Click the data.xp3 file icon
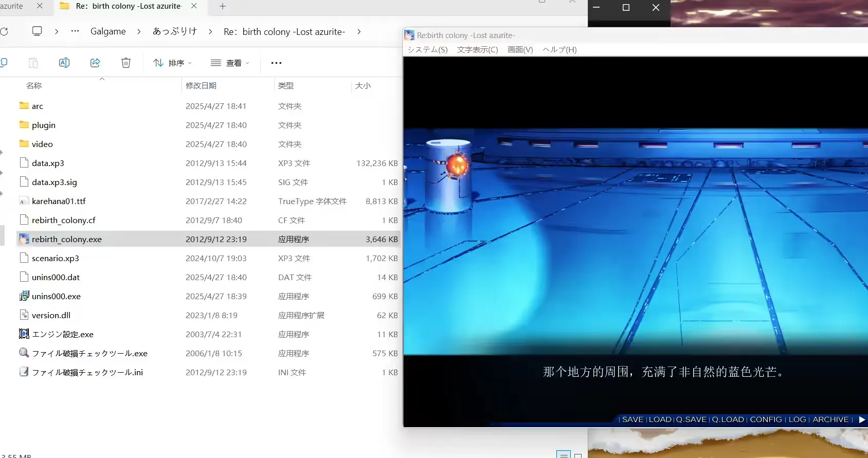868x458 pixels. 24,162
